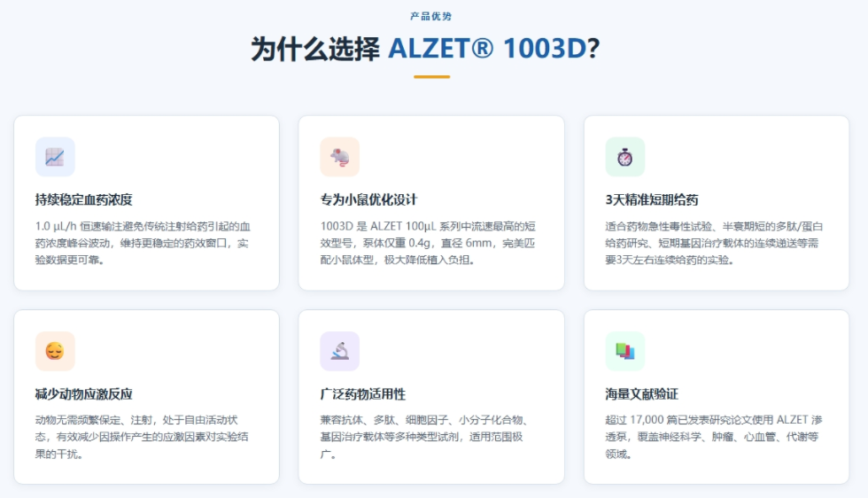Select the heading 专为小鼠优化设计
This screenshot has height=498, width=868.
pyautogui.click(x=368, y=200)
